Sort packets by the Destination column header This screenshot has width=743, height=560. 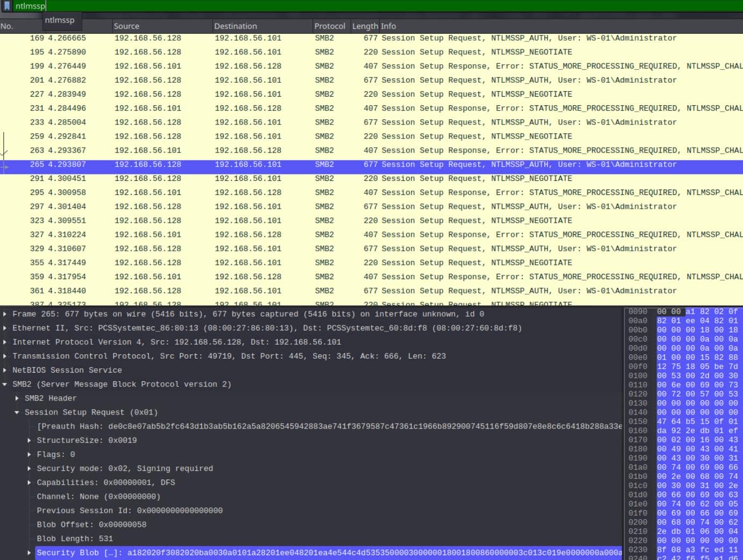coord(262,26)
